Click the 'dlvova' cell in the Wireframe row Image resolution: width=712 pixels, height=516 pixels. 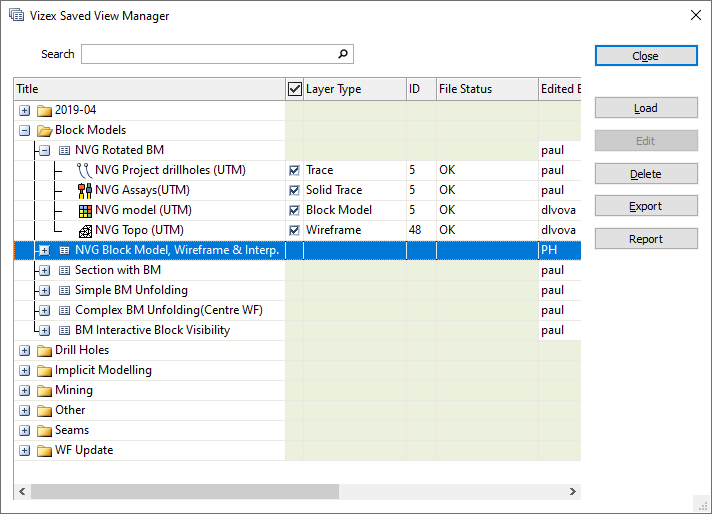coord(559,230)
